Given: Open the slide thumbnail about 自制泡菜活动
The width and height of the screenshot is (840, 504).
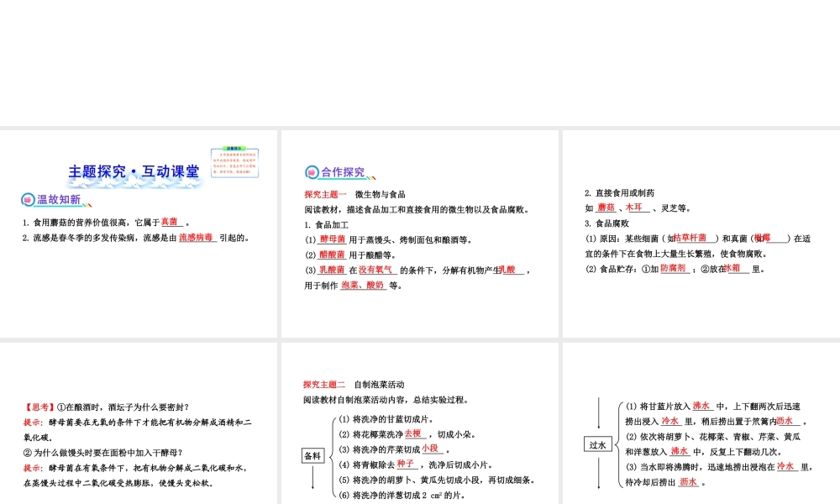Looking at the screenshot, I should click(419, 423).
